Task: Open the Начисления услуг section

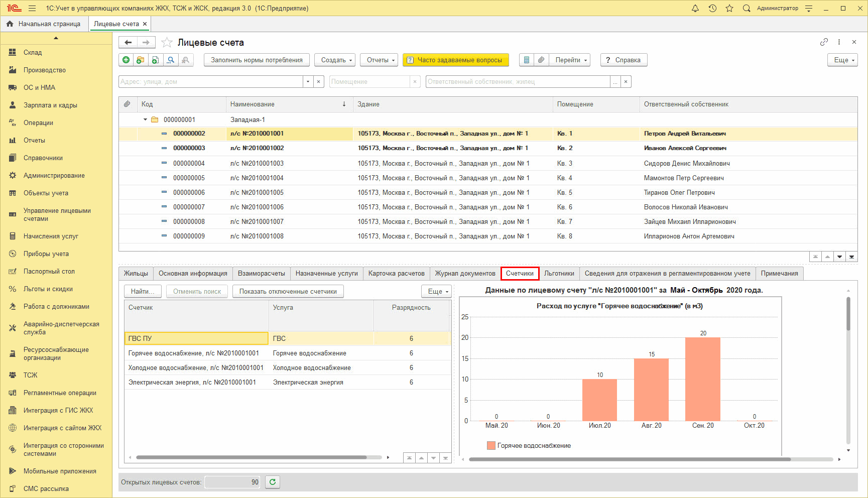Action: point(51,236)
